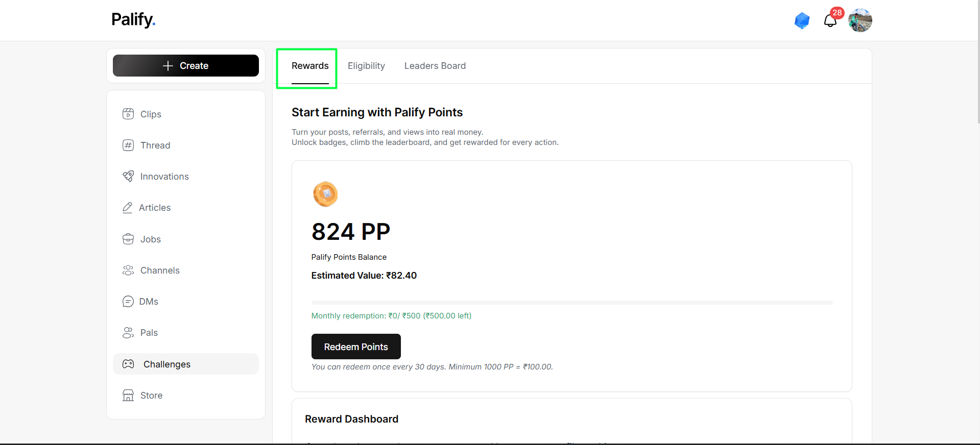Go to the Palify logo home link
980x445 pixels.
[x=133, y=19]
